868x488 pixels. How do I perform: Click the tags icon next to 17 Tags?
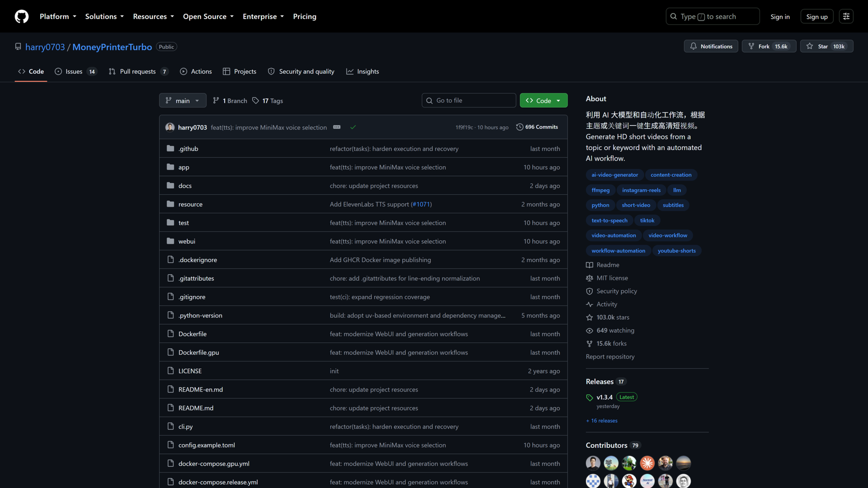pos(256,100)
